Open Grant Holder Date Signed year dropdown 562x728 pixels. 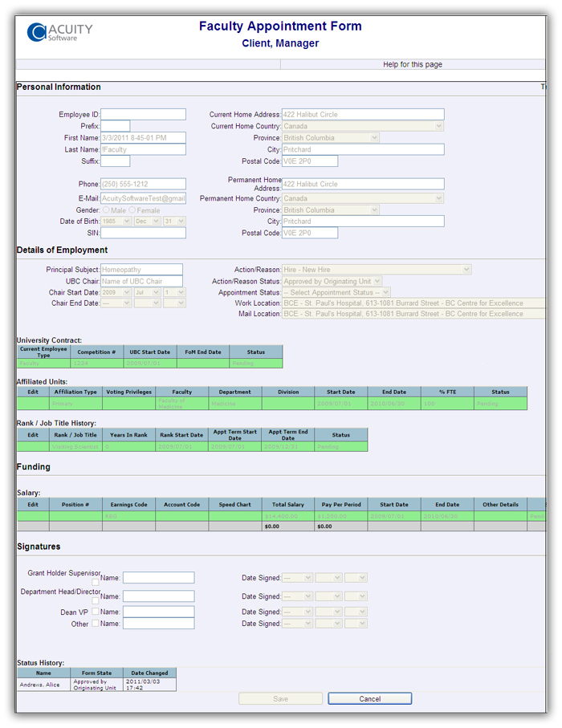[297, 578]
